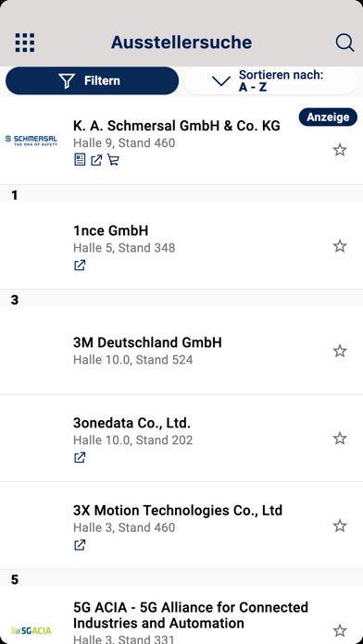This screenshot has height=644, width=363.
Task: Star 3onedata Co., Ltd. as favorite
Action: tap(340, 439)
